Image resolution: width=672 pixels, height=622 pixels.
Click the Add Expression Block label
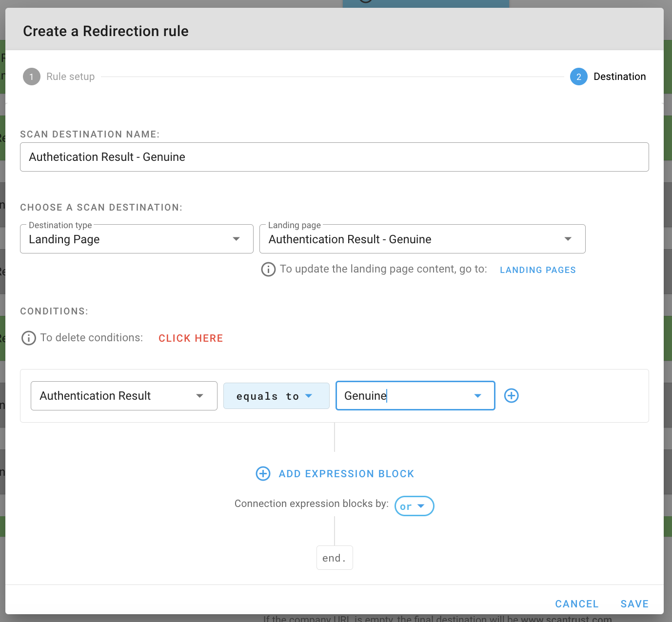point(346,474)
